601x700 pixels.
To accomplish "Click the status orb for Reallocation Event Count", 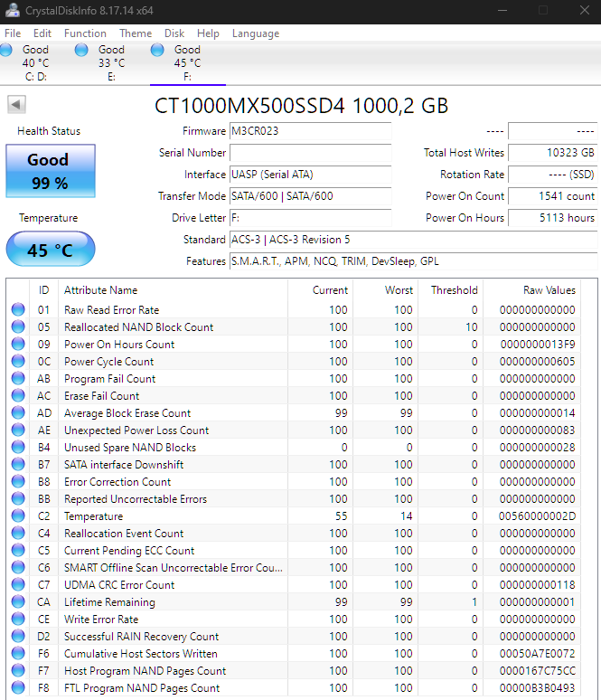I will pos(18,533).
